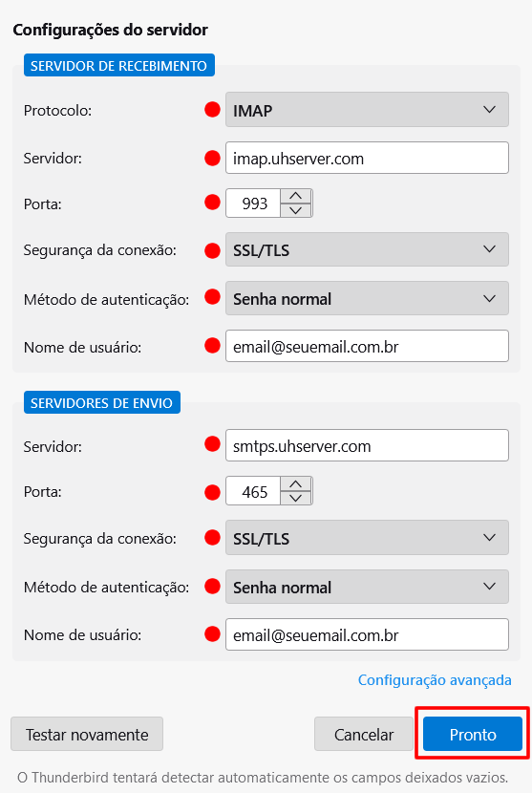The image size is (532, 793).
Task: Decrease the incoming port with down arrow
Action: pos(296,210)
